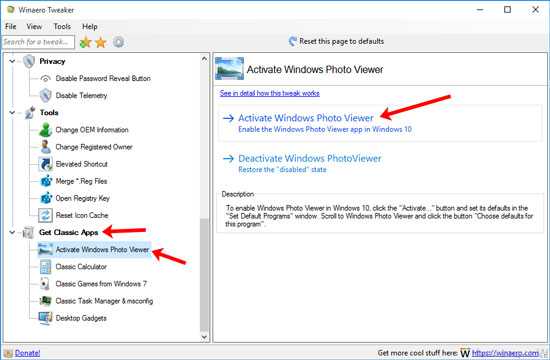Click the Open Registry Key icon
Viewport: 550px width, 360px height.
click(x=46, y=198)
